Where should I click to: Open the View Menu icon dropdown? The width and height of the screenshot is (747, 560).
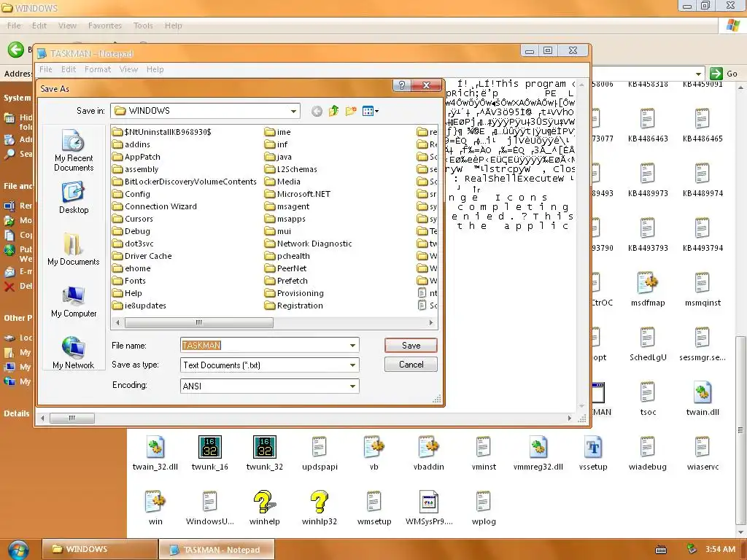[370, 111]
